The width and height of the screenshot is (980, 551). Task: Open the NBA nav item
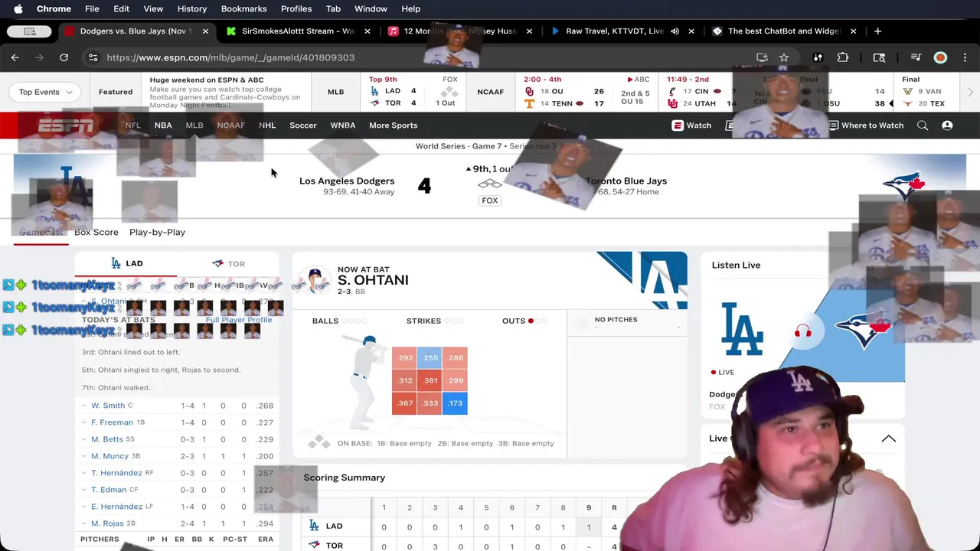pyautogui.click(x=163, y=126)
